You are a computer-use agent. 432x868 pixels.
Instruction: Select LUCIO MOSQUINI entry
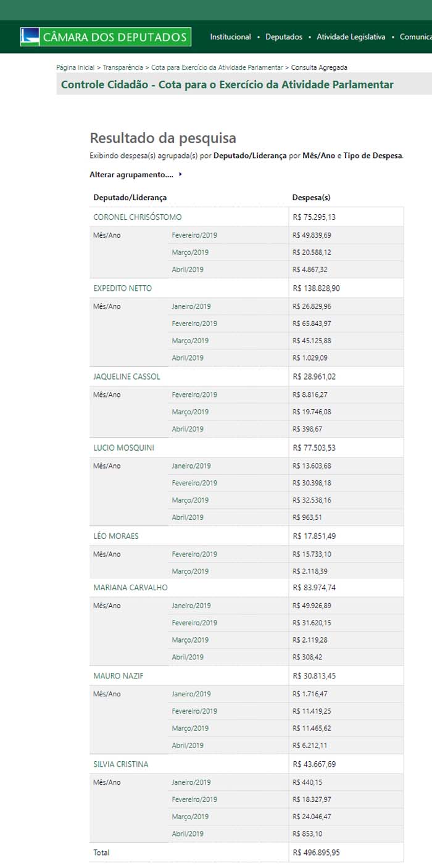[x=123, y=448]
